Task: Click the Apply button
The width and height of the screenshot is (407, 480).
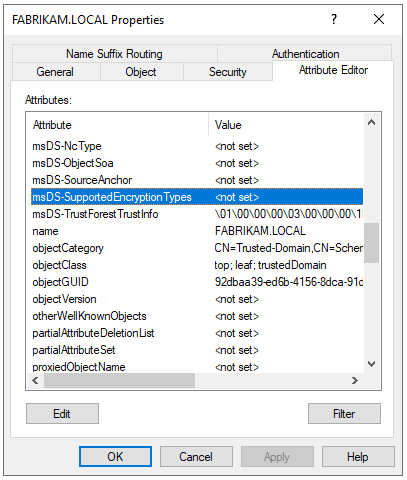Action: tap(277, 457)
